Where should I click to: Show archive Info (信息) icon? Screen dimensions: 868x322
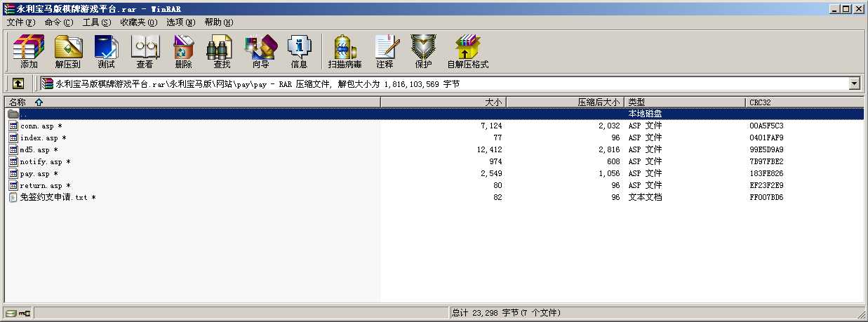(x=299, y=51)
